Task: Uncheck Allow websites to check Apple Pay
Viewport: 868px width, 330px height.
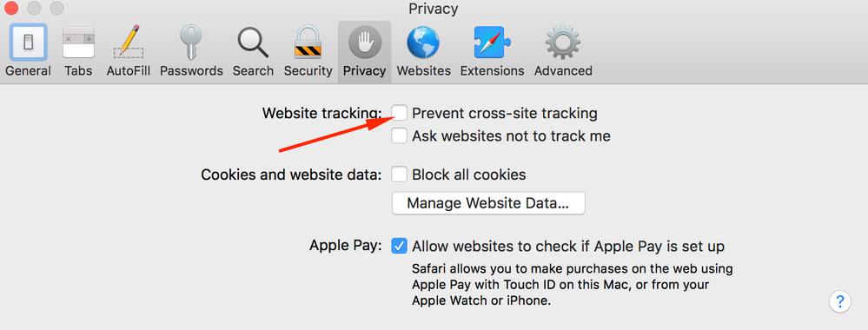Action: [x=399, y=246]
